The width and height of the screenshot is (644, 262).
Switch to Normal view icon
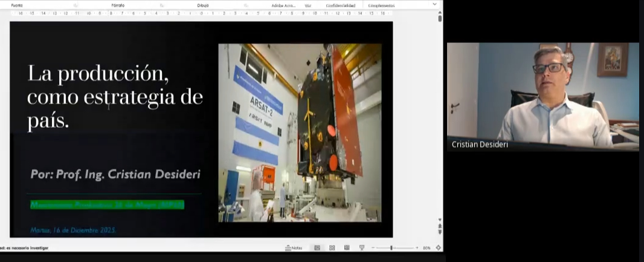(x=317, y=247)
